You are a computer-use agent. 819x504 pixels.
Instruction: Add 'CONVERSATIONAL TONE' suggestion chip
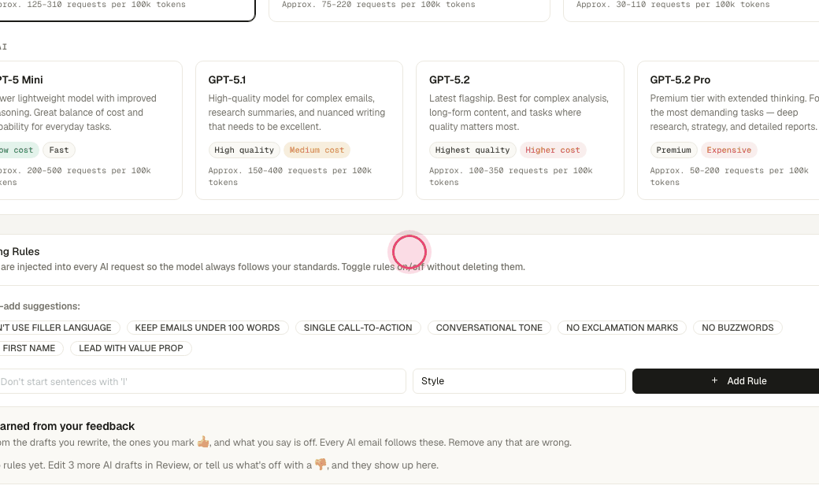click(489, 328)
